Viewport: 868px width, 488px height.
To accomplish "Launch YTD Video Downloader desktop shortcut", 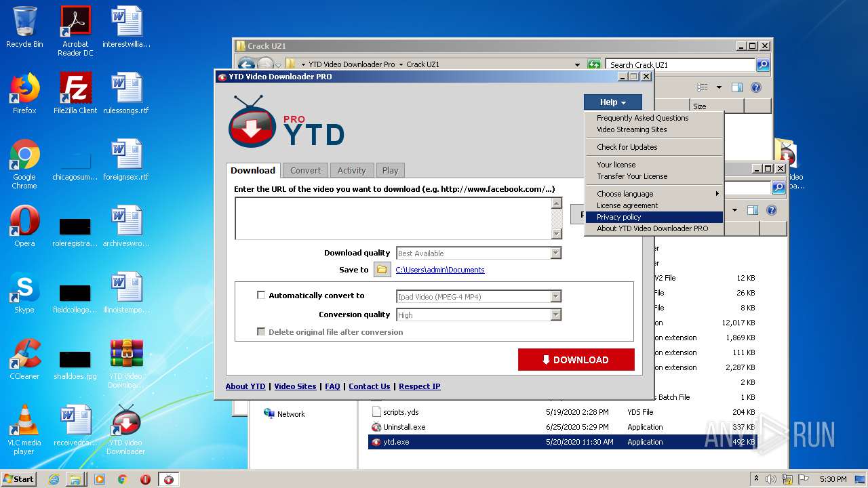I will click(x=126, y=430).
